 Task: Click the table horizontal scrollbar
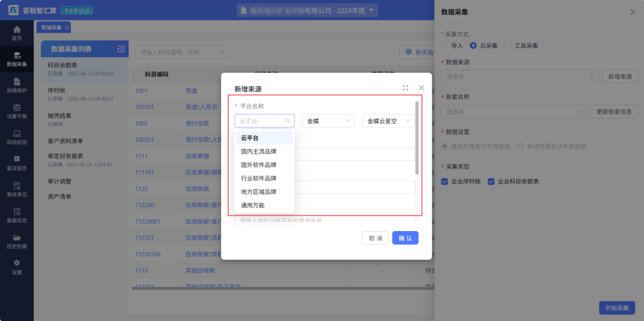283,289
